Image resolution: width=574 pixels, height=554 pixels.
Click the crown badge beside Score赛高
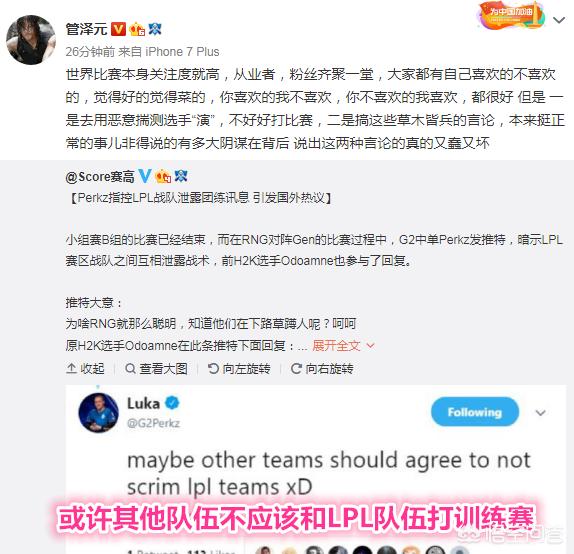click(x=163, y=176)
